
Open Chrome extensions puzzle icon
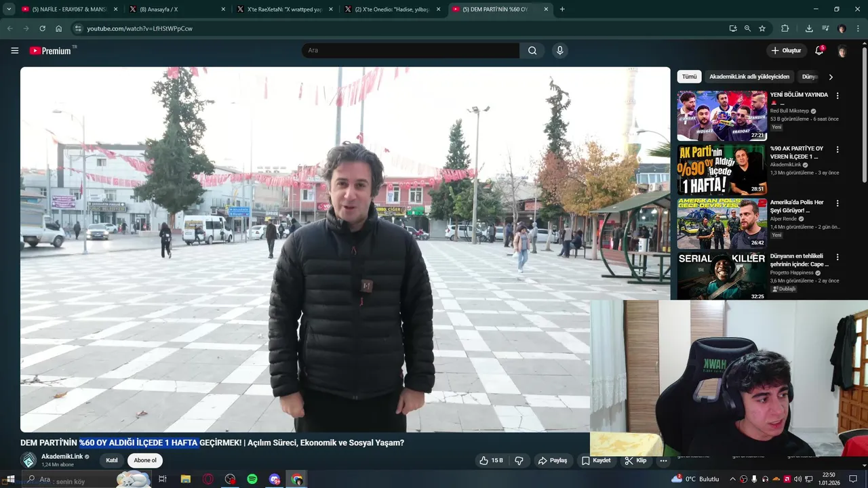coord(785,28)
